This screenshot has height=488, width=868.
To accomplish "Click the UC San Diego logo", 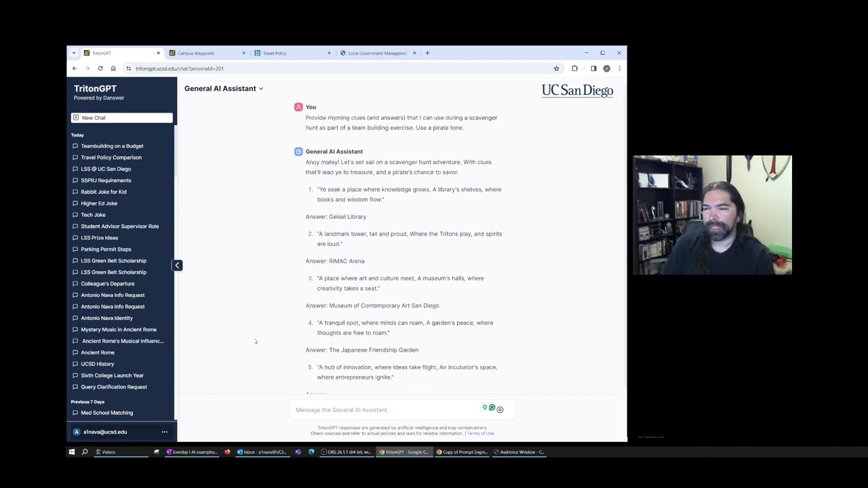I will 577,91.
